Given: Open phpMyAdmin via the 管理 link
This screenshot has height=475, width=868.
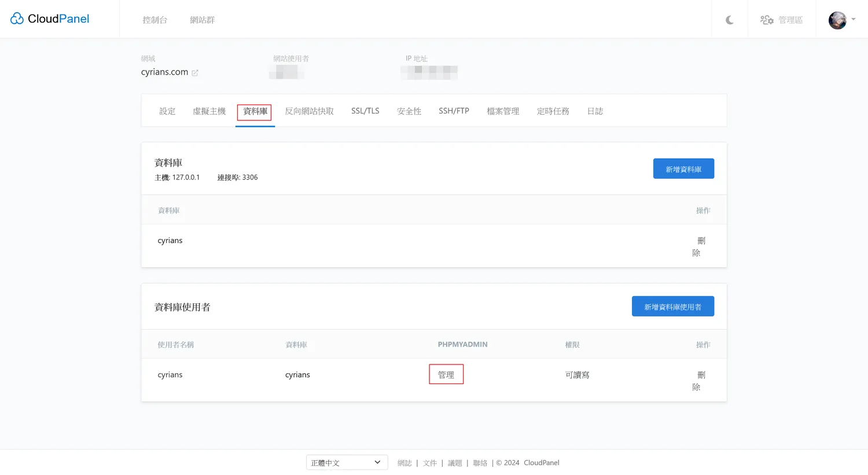Looking at the screenshot, I should pos(446,375).
